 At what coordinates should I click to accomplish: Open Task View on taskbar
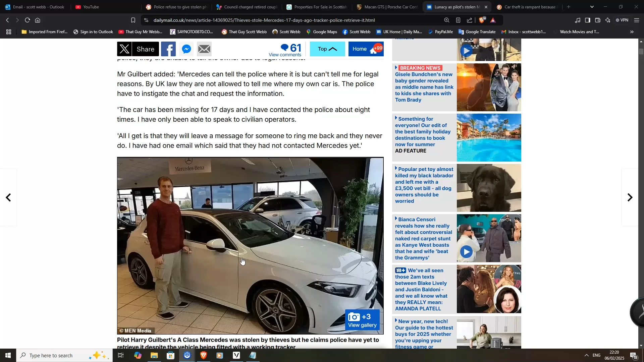(x=121, y=355)
